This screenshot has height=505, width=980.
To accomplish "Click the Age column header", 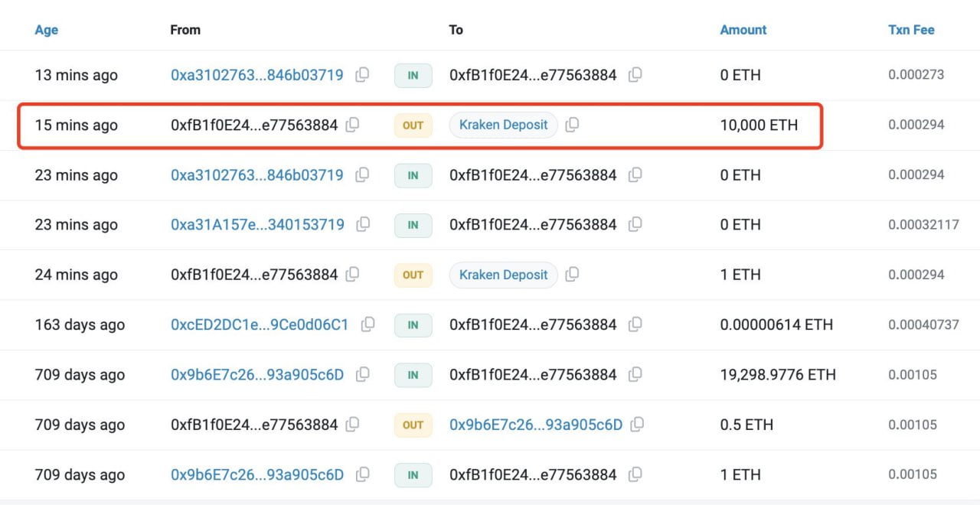I will [46, 30].
